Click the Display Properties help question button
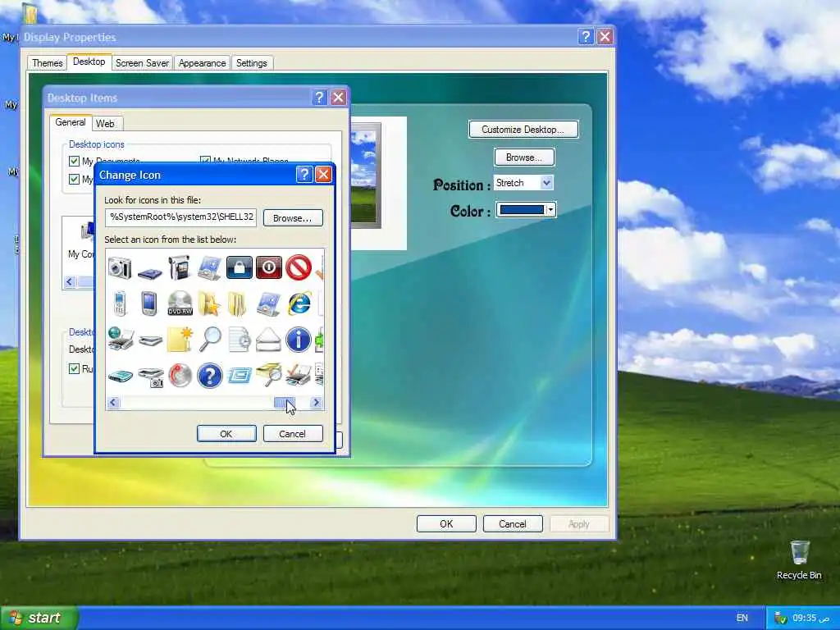Viewport: 840px width, 630px height. pyautogui.click(x=586, y=36)
